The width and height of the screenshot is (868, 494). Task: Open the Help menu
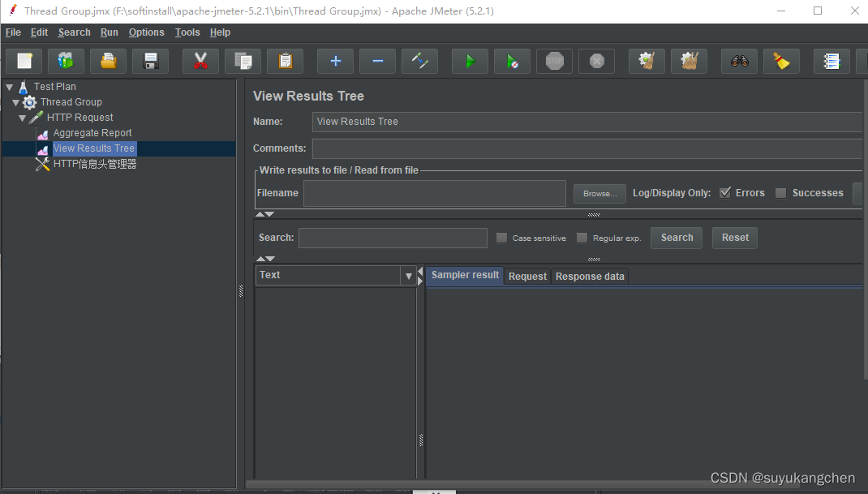point(221,32)
